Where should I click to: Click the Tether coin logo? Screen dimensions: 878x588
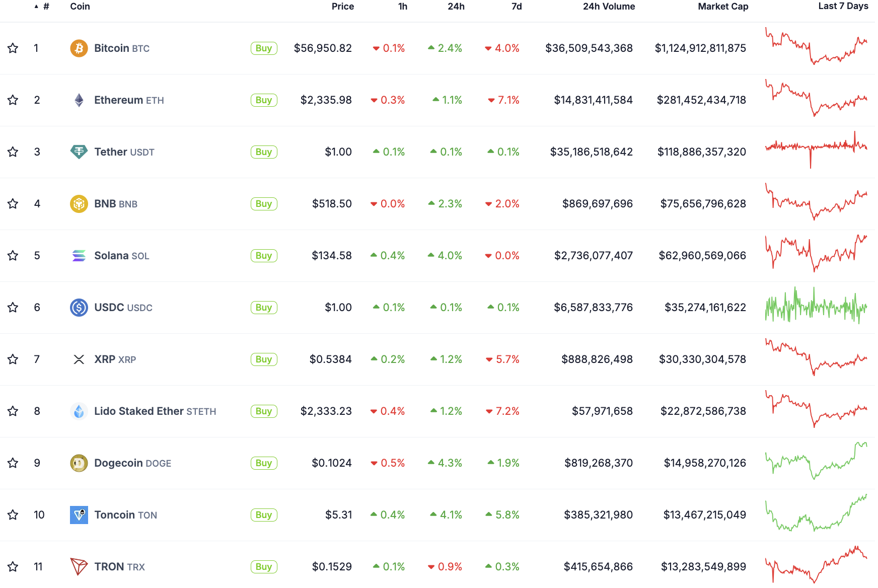point(79,152)
